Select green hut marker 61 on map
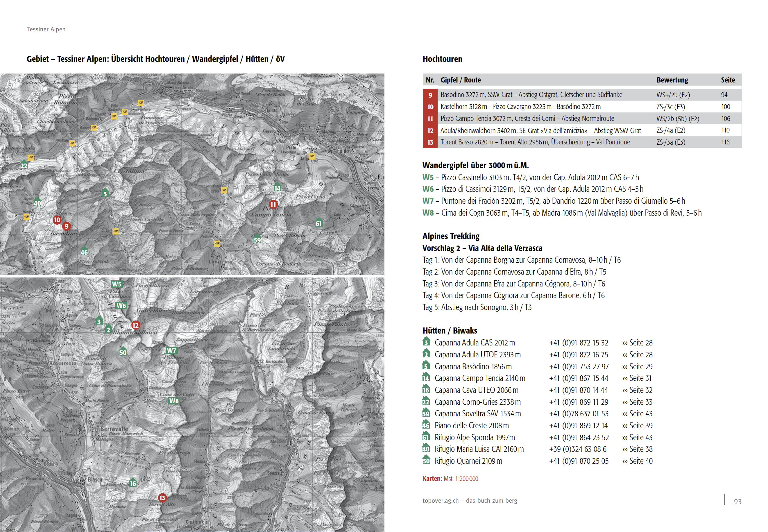 (319, 222)
